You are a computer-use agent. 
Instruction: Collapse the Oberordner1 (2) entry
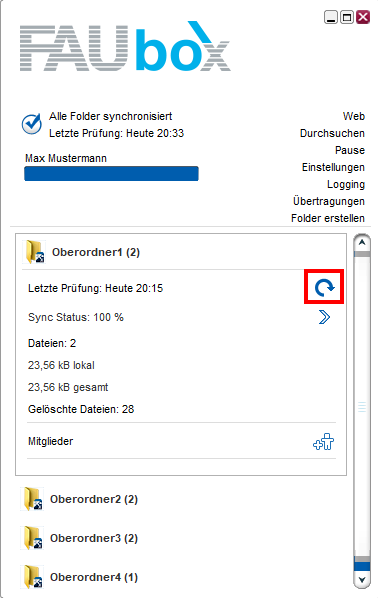96,252
